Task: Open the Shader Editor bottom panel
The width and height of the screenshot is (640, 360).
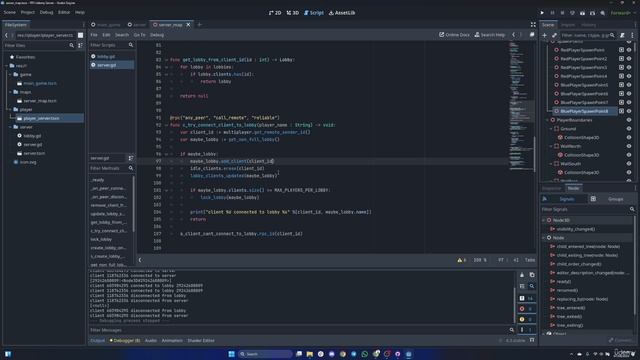Action: coord(201,340)
